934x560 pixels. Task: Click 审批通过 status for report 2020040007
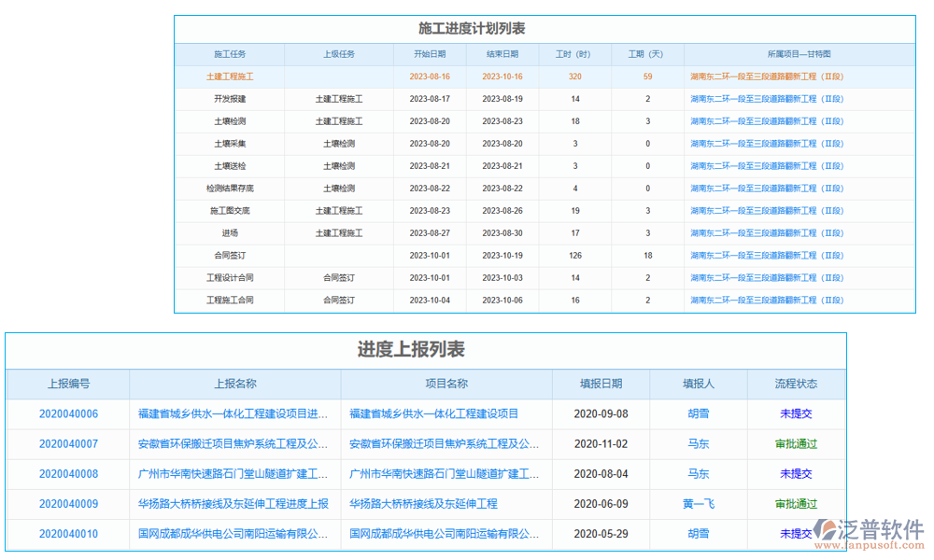[x=793, y=444]
